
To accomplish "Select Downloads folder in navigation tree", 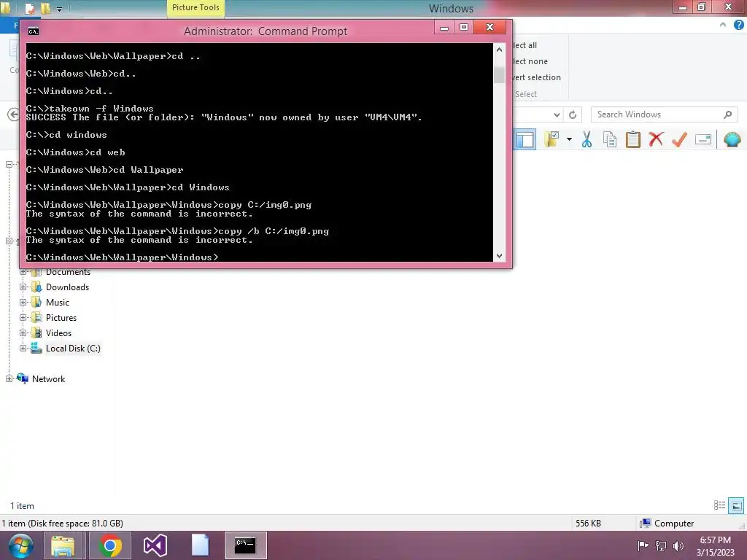I will tap(67, 287).
